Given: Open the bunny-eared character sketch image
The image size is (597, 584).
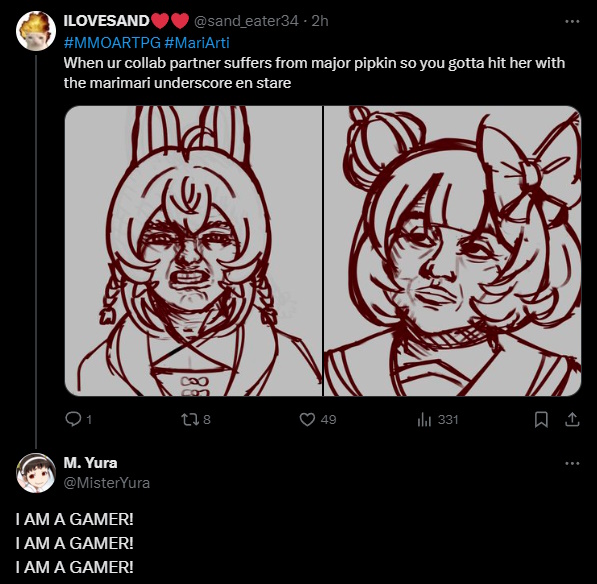Looking at the screenshot, I should pos(193,251).
